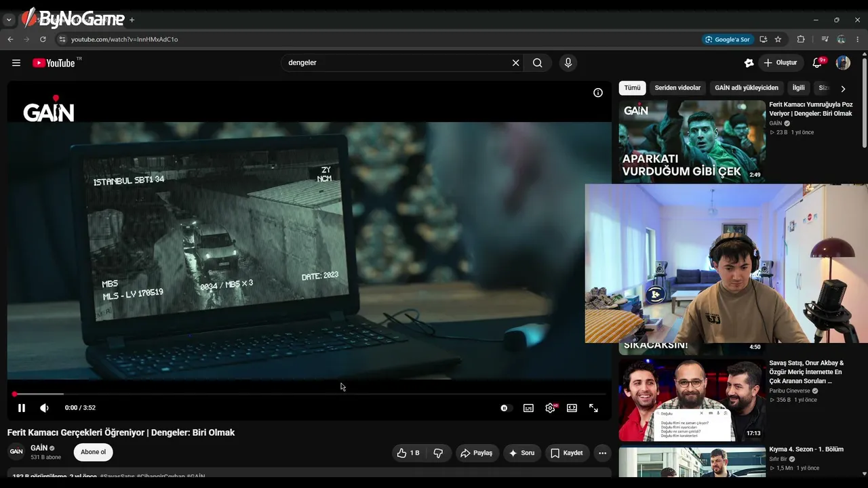This screenshot has height=488, width=868.
Task: Pause the video
Action: [22, 408]
